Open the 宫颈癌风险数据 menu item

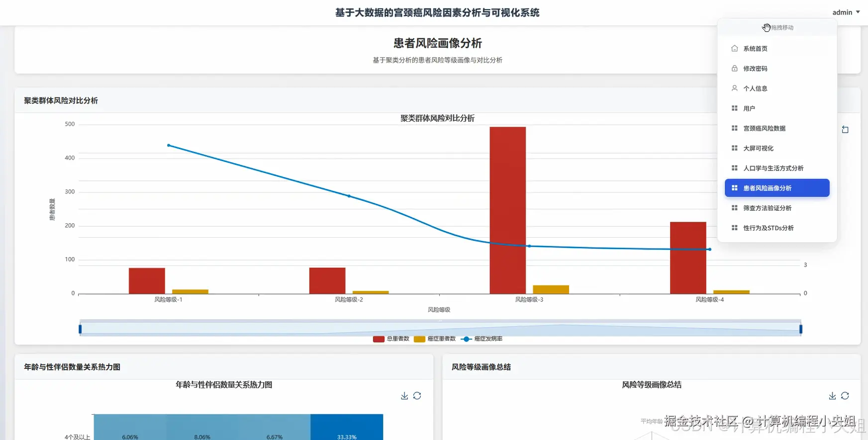coord(777,128)
